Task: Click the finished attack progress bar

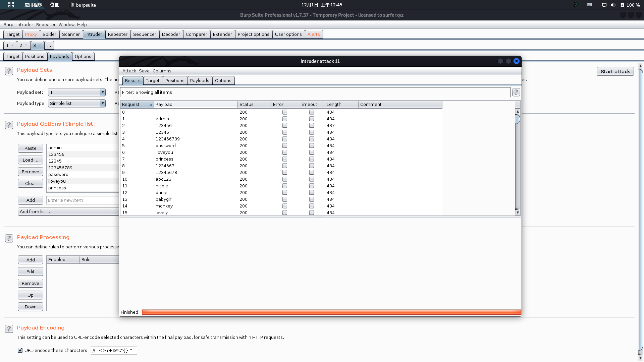Action: pos(331,312)
